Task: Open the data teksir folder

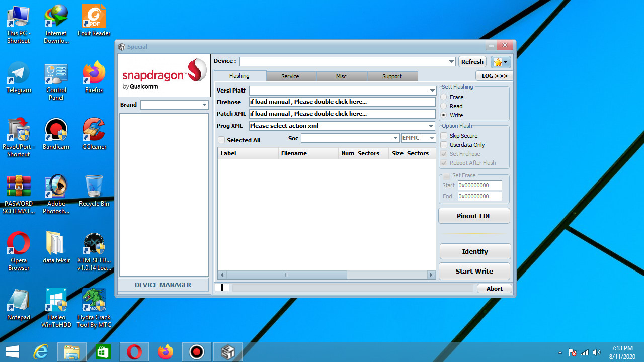Action: (x=56, y=248)
